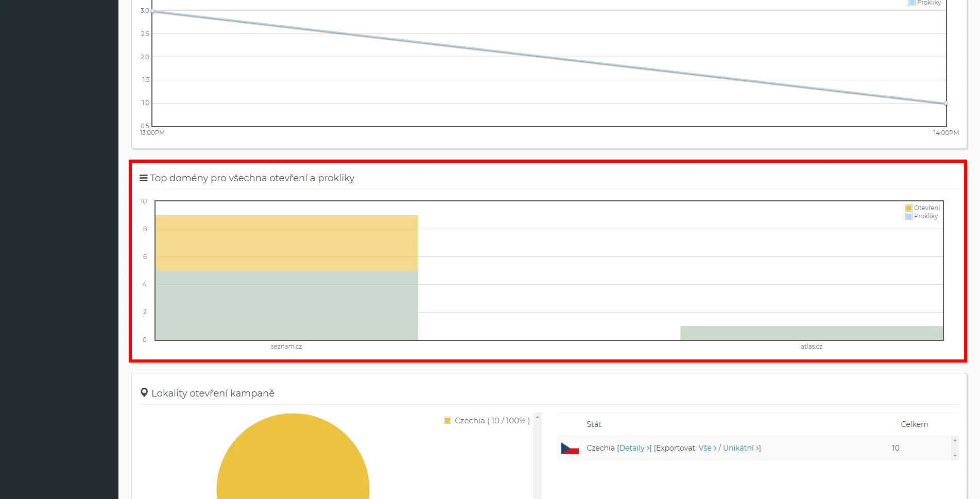Click the hamburger icon beside Top domény heading
This screenshot has width=980, height=499.
(x=143, y=178)
